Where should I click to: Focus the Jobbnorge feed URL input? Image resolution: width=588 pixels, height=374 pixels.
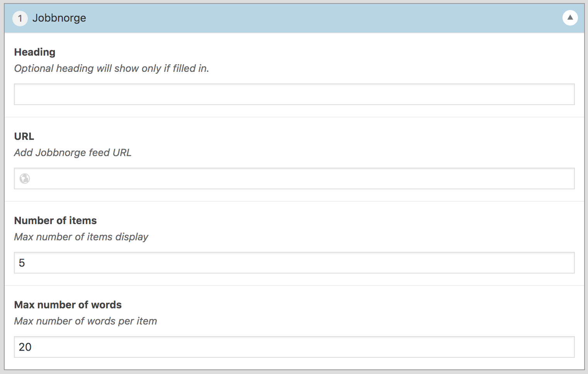[x=294, y=178]
